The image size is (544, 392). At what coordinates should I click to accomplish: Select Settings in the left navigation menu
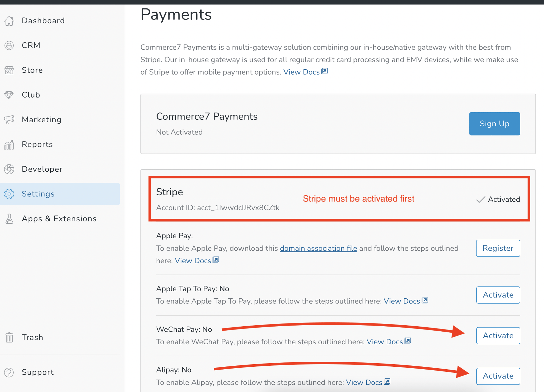pyautogui.click(x=38, y=194)
